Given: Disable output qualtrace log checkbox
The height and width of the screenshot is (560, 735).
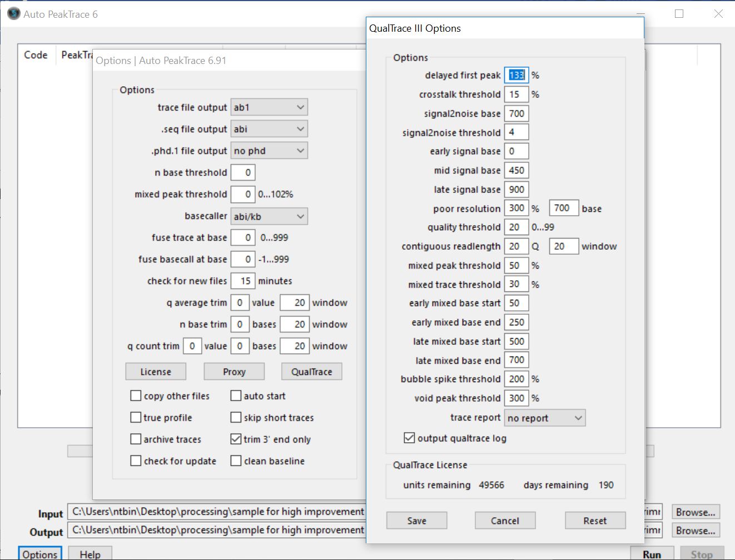Looking at the screenshot, I should coord(409,438).
